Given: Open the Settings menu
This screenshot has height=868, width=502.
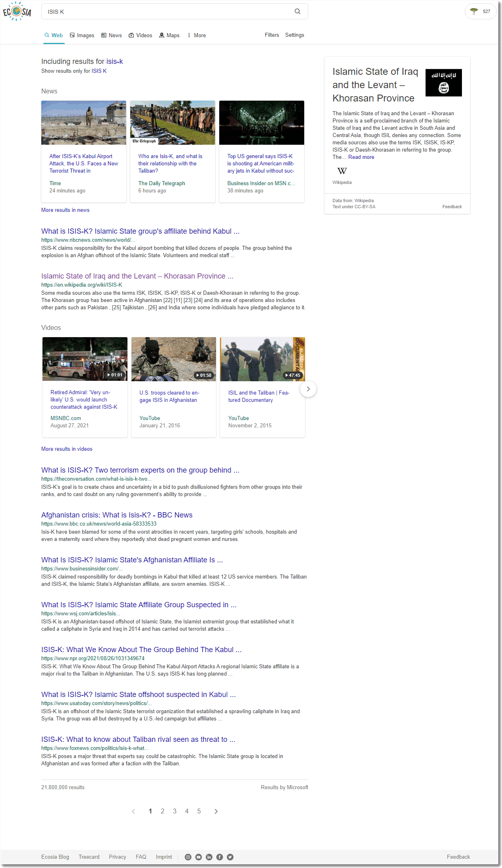Looking at the screenshot, I should click(294, 35).
